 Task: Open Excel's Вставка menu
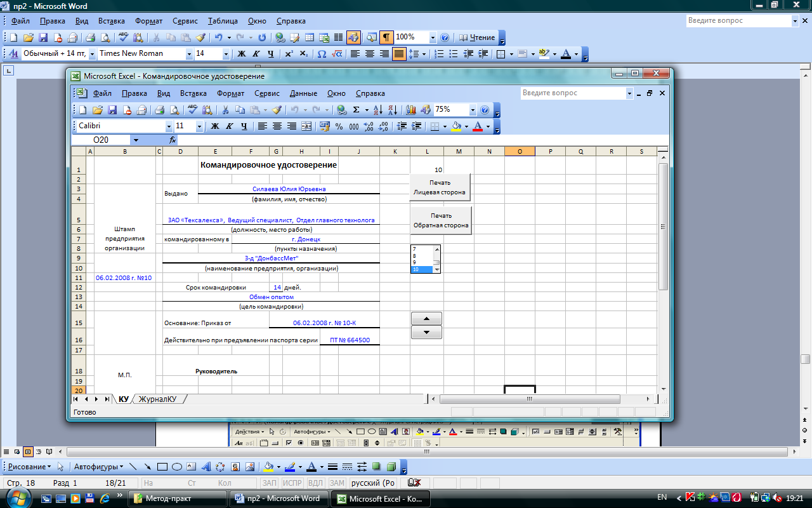(193, 93)
